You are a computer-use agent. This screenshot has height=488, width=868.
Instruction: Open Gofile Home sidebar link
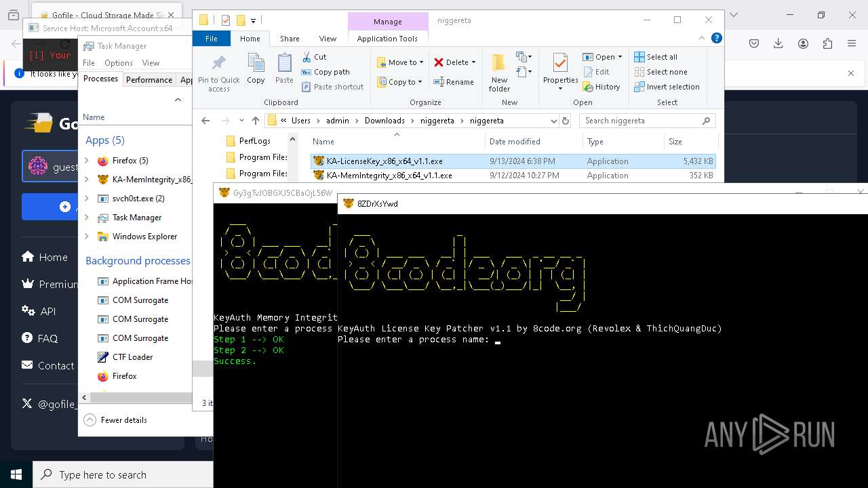pyautogui.click(x=45, y=257)
